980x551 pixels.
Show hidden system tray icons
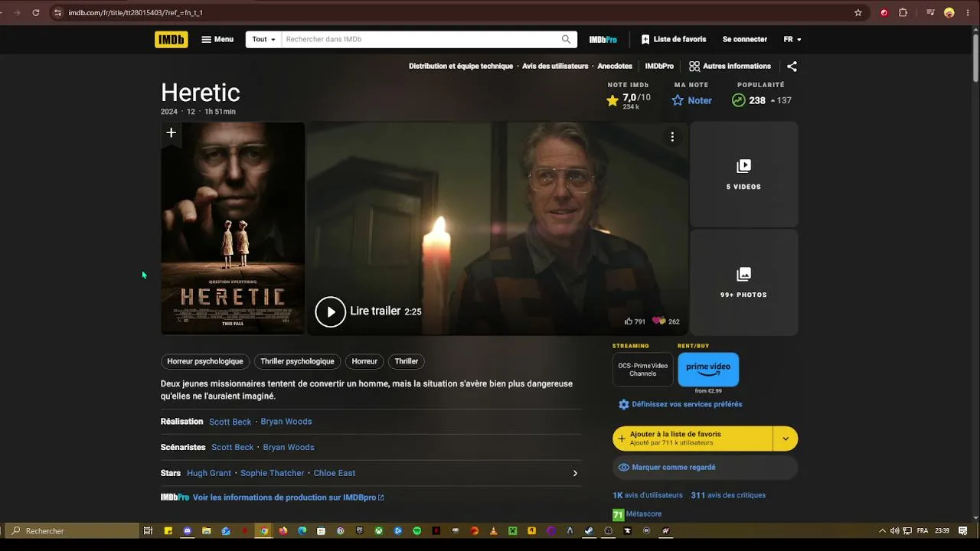pos(882,531)
